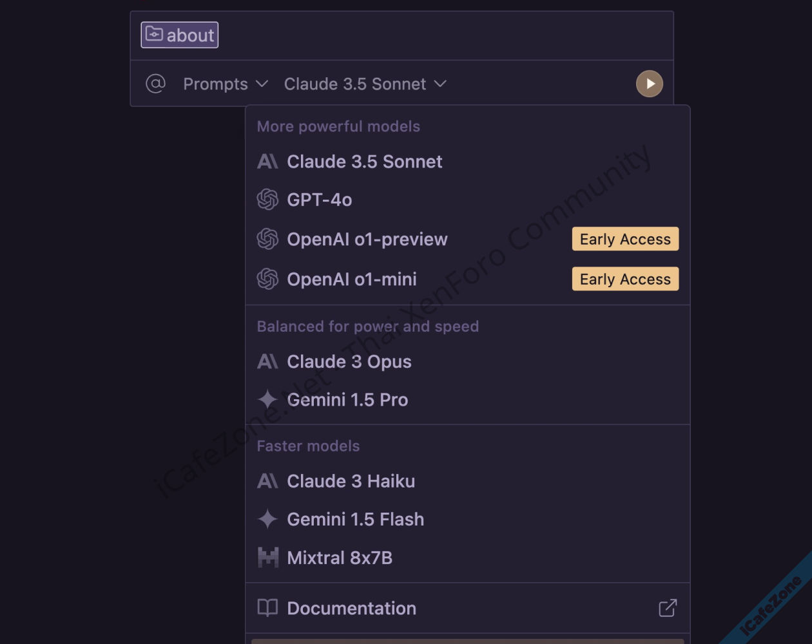Pick the OpenAI o1-mini model
The image size is (812, 644).
pos(351,279)
